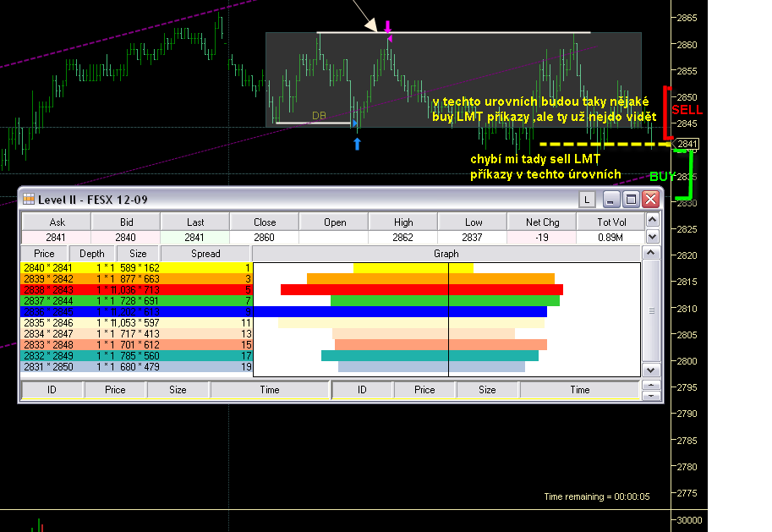Click the quote row scroll down arrow

[653, 237]
